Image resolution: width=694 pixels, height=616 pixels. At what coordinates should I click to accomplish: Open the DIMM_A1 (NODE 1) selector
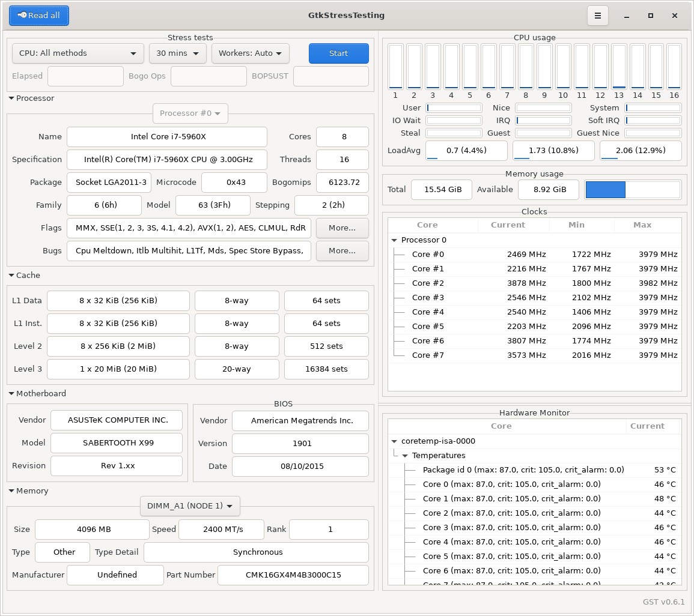(190, 506)
